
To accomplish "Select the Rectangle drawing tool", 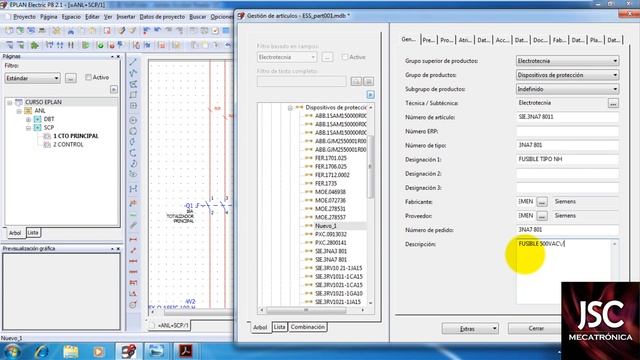I will 133,95.
